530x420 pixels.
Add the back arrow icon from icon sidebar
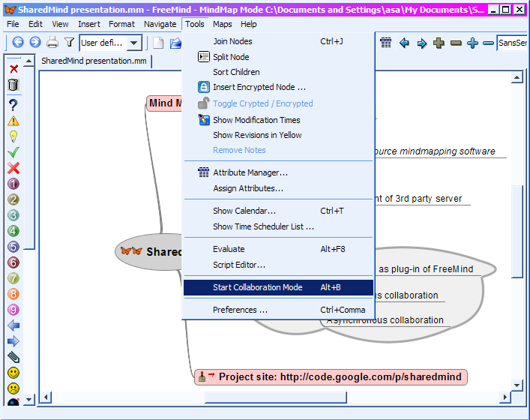pos(13,325)
